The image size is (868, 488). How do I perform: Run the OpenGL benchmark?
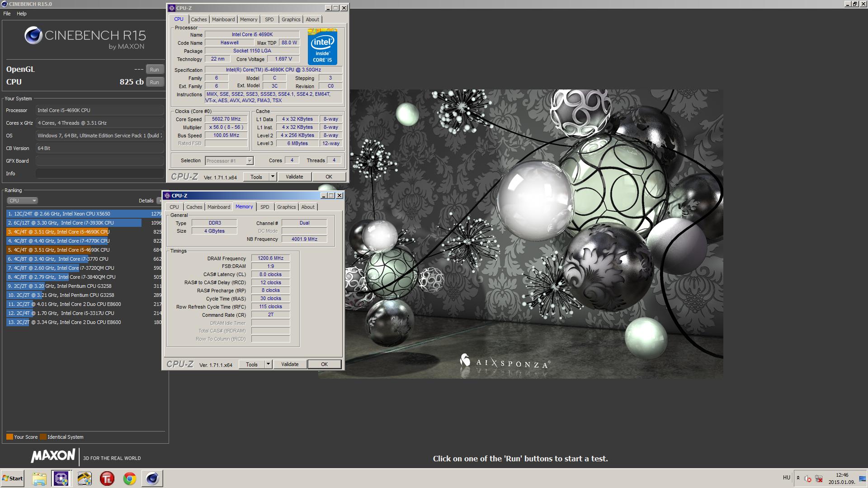(x=155, y=70)
